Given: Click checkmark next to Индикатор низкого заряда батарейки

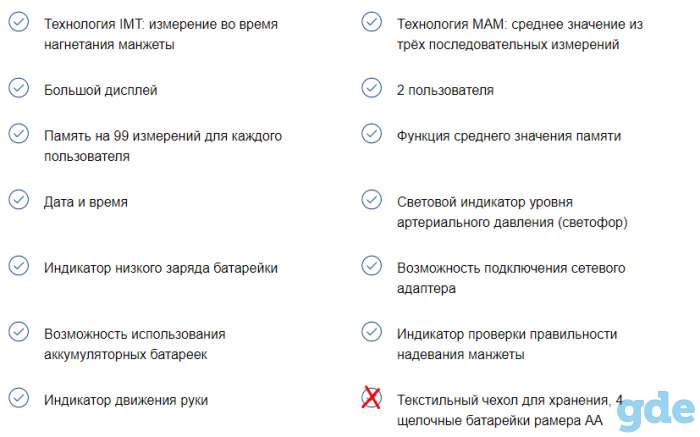Looking at the screenshot, I should pos(19,266).
